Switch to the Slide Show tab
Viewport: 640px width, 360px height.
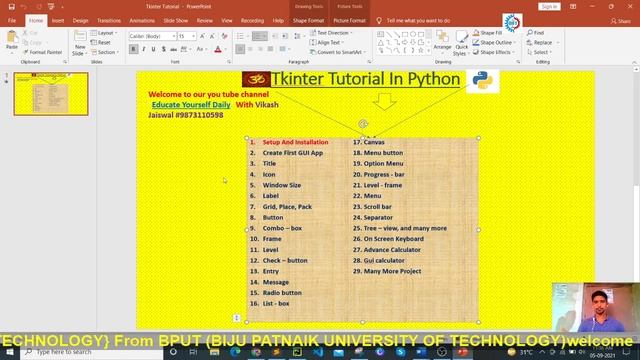point(176,20)
